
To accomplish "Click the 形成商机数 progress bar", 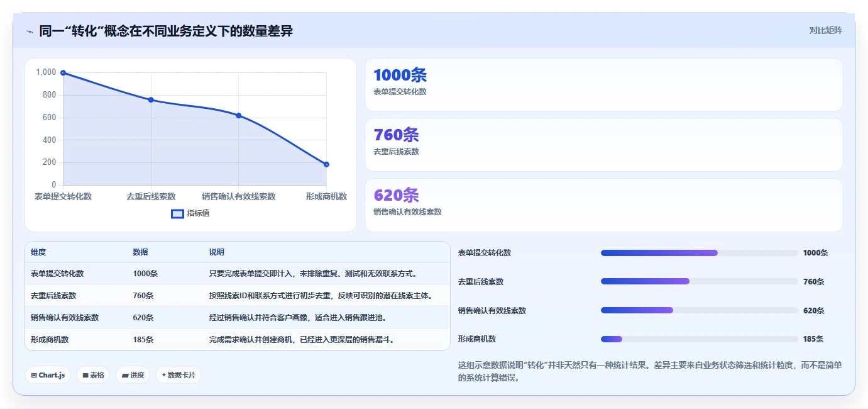I will point(700,339).
